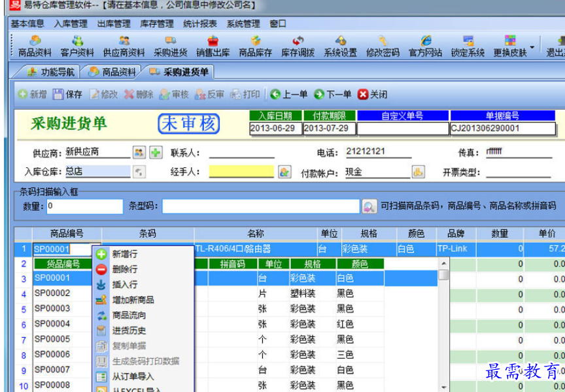Click 更换皮肤 toolbar icon
This screenshot has width=565, height=392.
510,46
